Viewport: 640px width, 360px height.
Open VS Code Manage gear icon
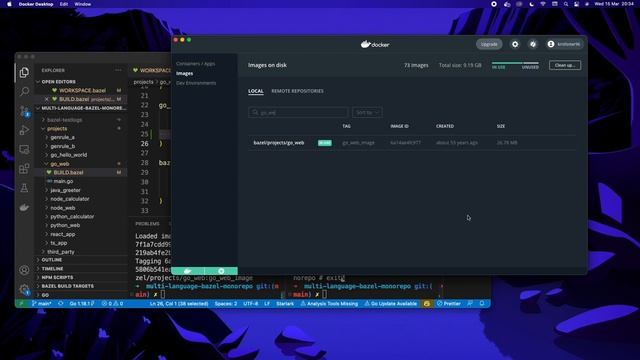[24, 289]
